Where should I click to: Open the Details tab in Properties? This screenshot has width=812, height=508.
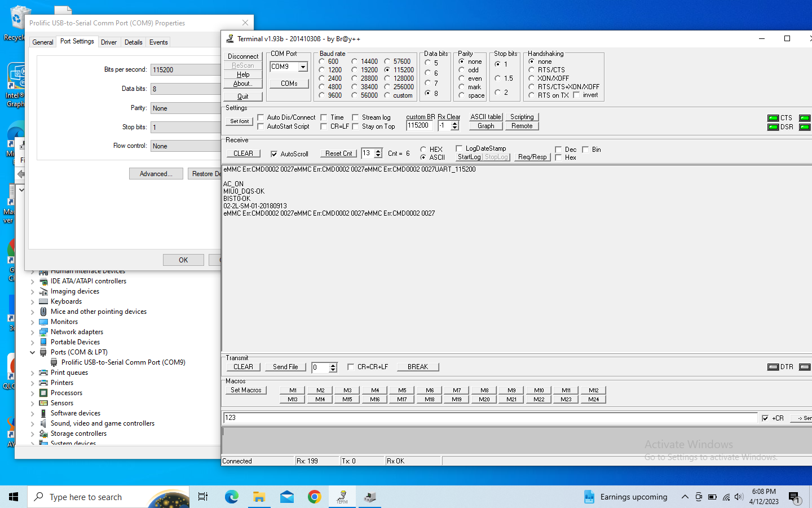coord(133,42)
